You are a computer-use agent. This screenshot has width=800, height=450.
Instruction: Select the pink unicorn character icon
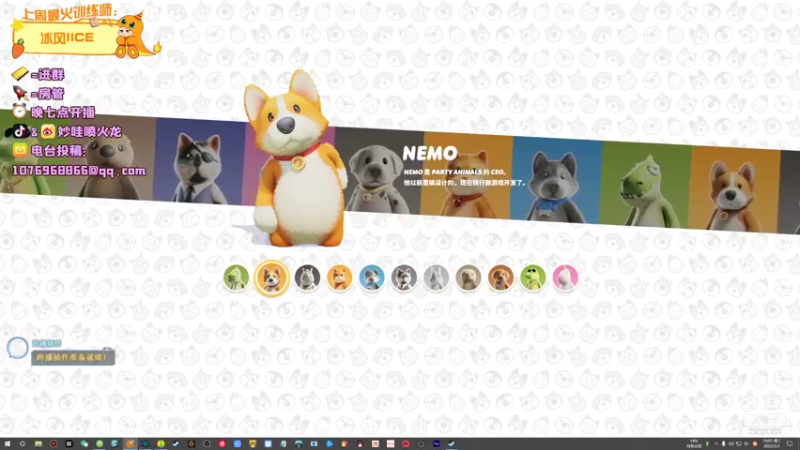(x=565, y=278)
